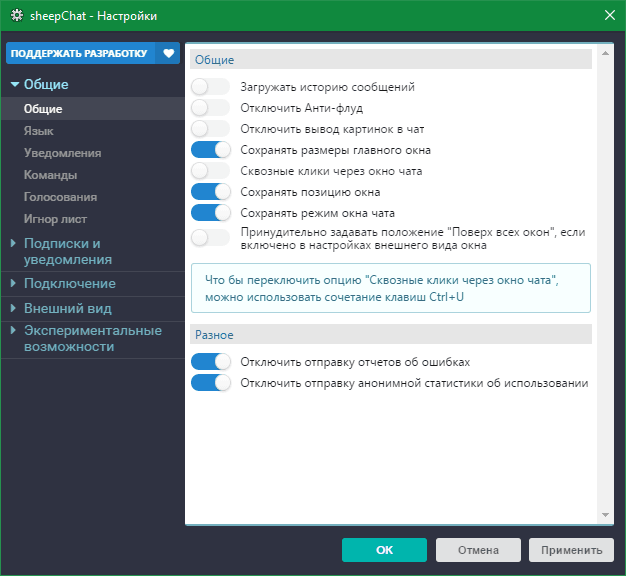The height and width of the screenshot is (576, 626).
Task: Close the settings window with the X
Action: point(610,15)
